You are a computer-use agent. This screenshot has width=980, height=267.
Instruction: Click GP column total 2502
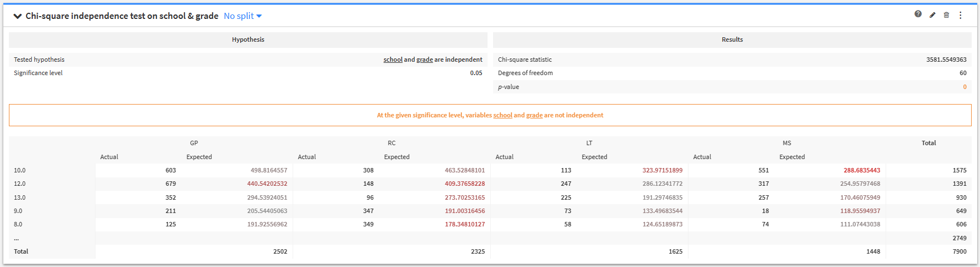point(280,251)
